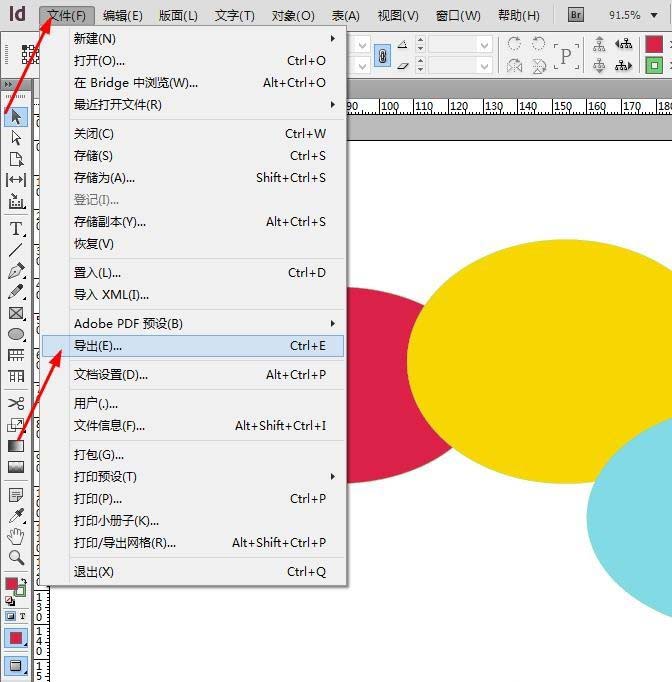This screenshot has width=672, height=682.
Task: Click the green stroke swatch in control bar
Action: (x=654, y=66)
